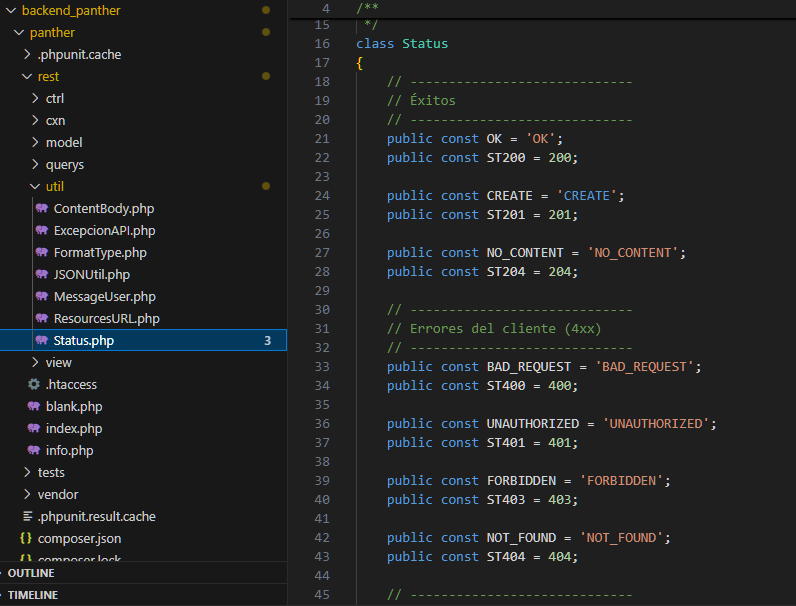Click Status.php file icon
796x606 pixels.
click(42, 340)
